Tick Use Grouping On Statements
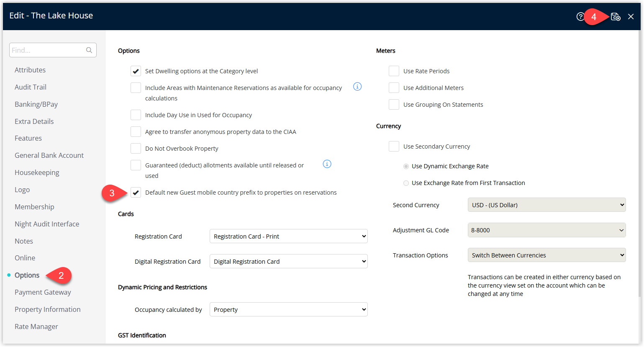The height and width of the screenshot is (347, 644). pyautogui.click(x=394, y=105)
